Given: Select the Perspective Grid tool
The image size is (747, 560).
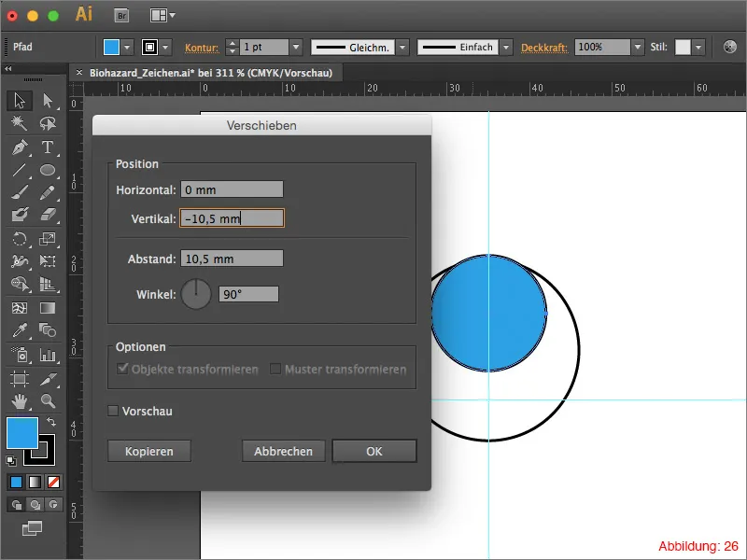Looking at the screenshot, I should 48,284.
